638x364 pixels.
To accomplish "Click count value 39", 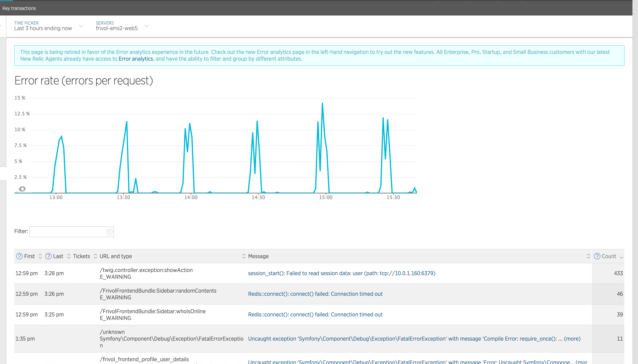I will click(x=620, y=314).
